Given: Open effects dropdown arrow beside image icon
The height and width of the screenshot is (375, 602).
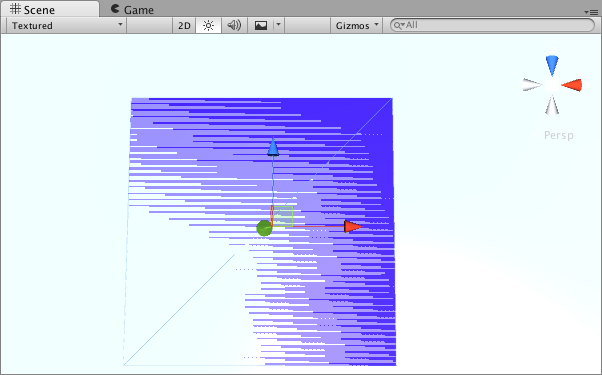Looking at the screenshot, I should tap(279, 25).
